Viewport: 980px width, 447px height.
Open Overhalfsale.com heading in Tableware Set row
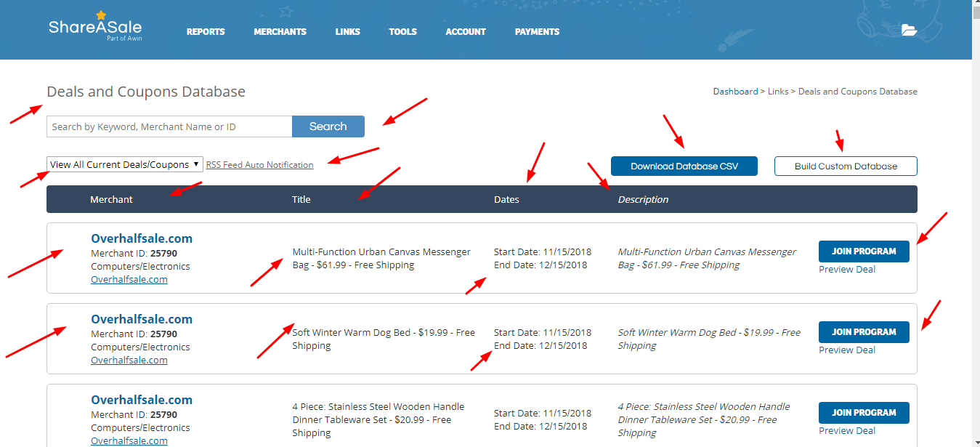(142, 400)
